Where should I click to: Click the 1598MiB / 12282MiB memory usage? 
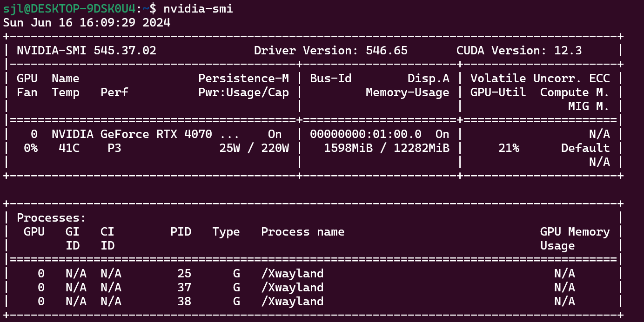coord(386,148)
